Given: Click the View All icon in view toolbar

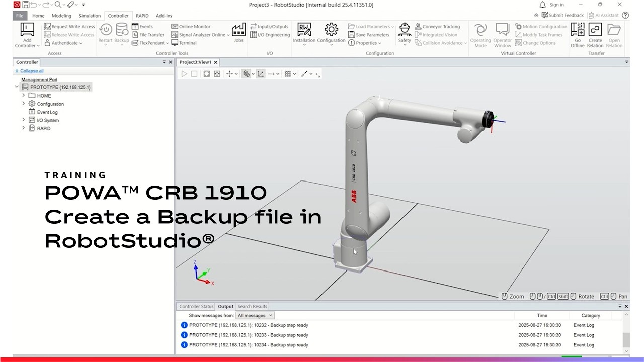Looking at the screenshot, I should point(206,74).
